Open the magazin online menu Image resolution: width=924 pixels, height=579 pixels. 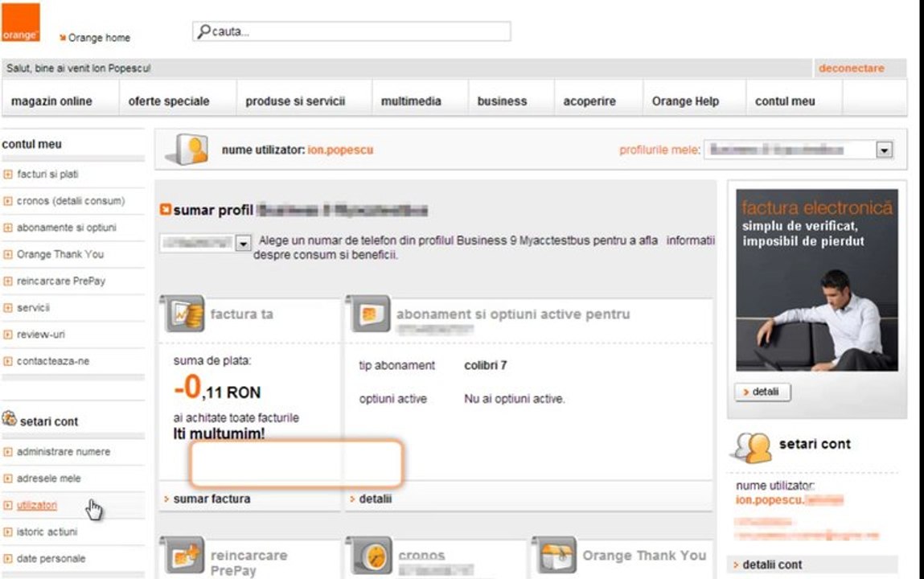[51, 101]
